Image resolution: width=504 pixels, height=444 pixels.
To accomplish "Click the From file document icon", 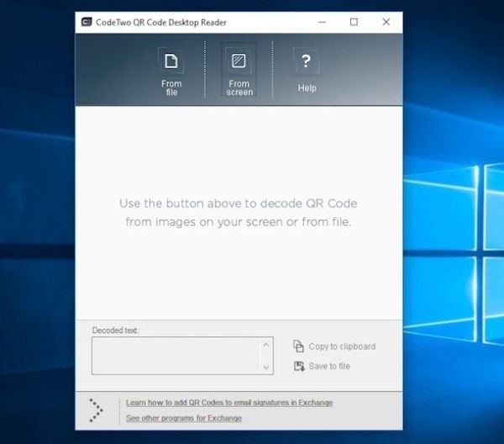I will click(x=171, y=61).
